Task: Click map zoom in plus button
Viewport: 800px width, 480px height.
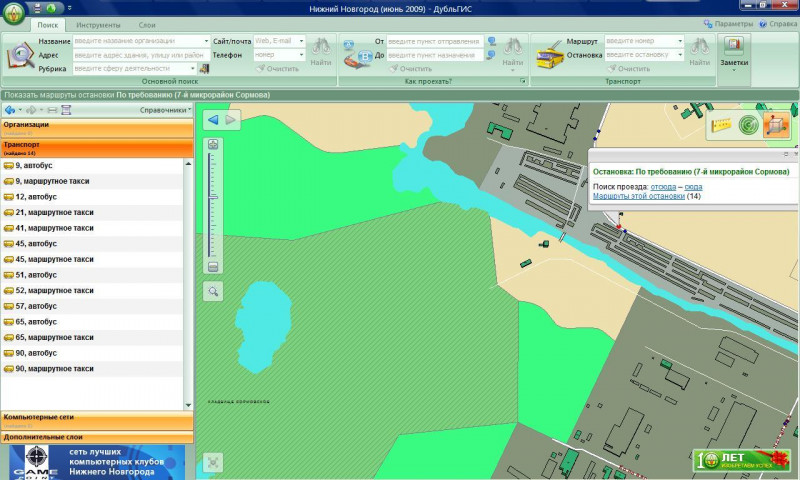Action: pyautogui.click(x=213, y=144)
